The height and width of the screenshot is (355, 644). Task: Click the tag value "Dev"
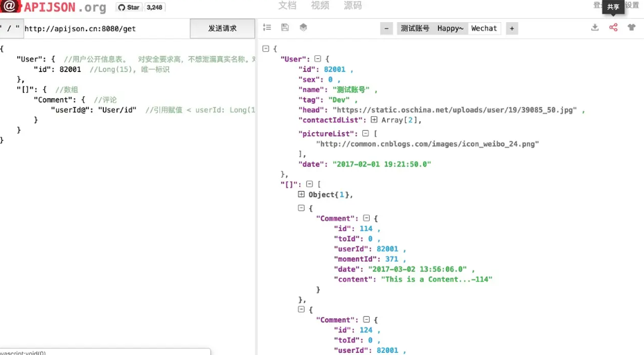pyautogui.click(x=339, y=100)
